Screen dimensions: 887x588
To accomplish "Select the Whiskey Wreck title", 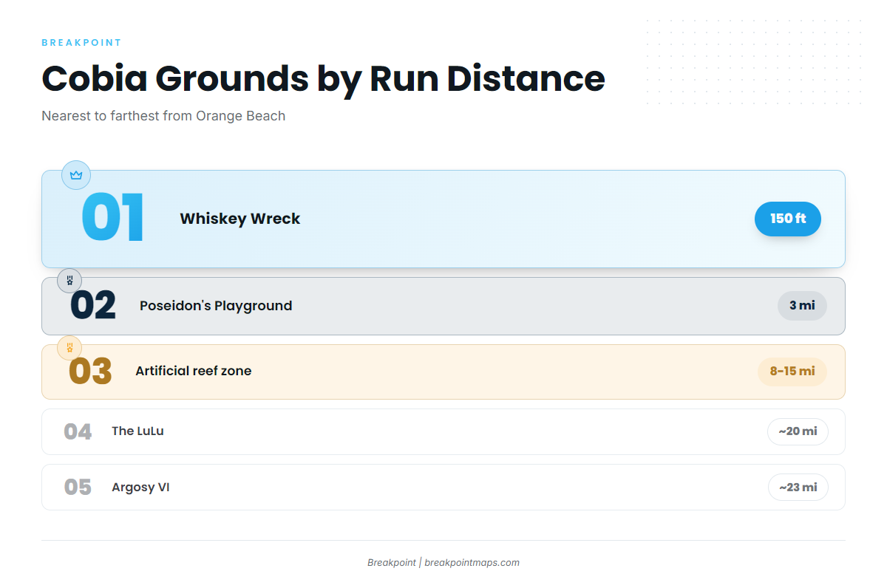I will pos(240,219).
